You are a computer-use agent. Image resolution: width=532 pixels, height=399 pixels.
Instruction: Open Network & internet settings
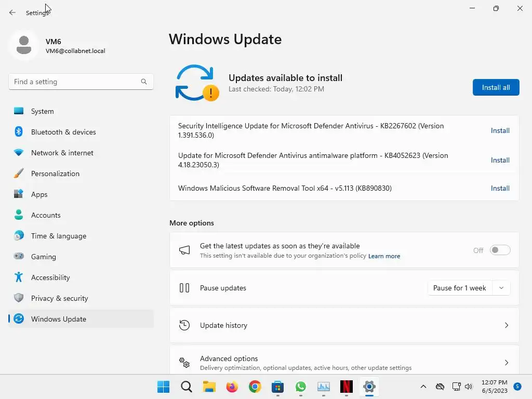point(81,153)
